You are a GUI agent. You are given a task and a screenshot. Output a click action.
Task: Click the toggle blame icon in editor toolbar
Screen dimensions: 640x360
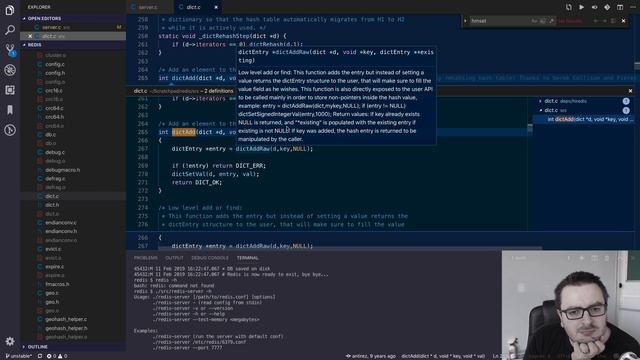(x=594, y=7)
